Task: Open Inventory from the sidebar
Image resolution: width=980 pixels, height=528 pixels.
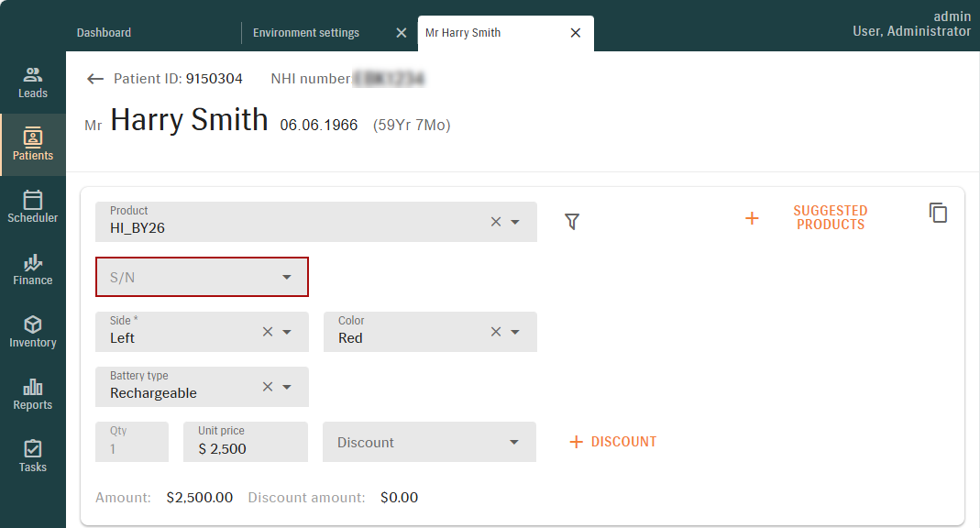Action: coord(33,332)
